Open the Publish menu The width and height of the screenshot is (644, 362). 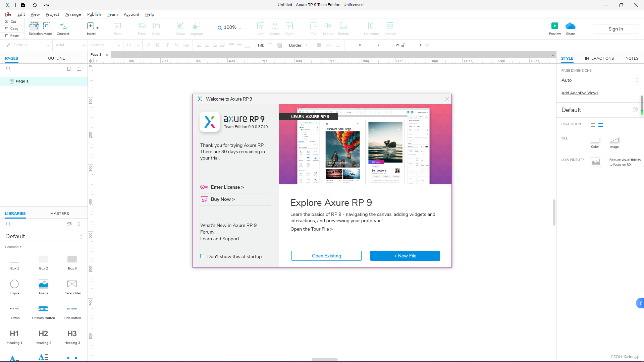click(x=94, y=14)
